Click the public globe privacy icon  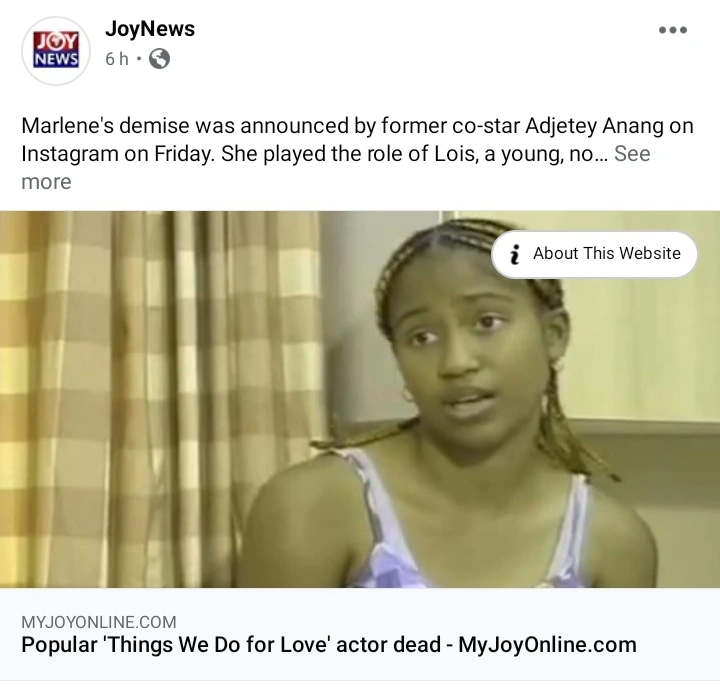pos(159,59)
